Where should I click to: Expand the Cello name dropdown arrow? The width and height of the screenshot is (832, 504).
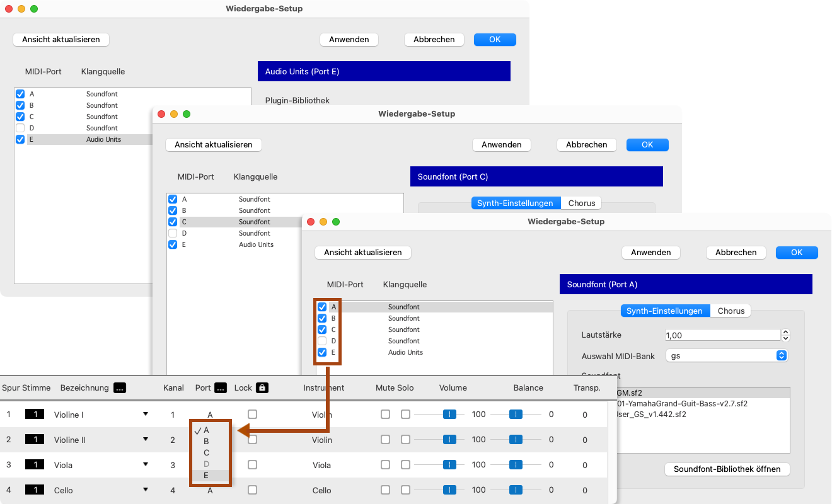(x=146, y=490)
